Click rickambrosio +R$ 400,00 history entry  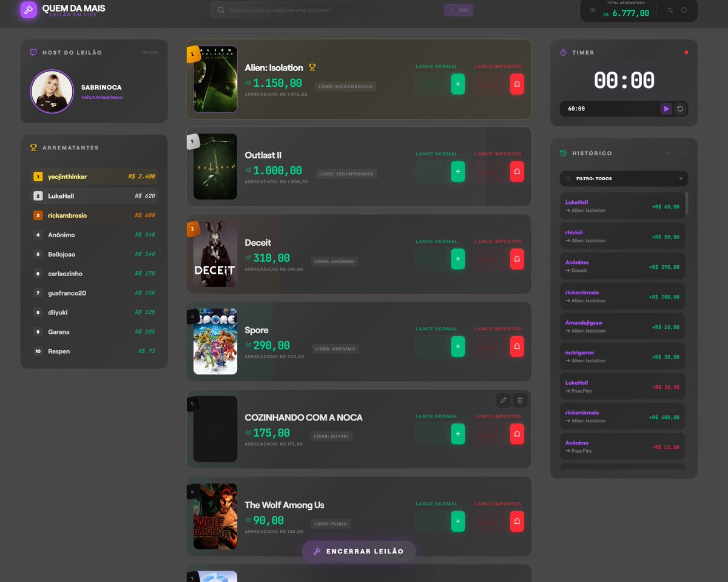[622, 417]
